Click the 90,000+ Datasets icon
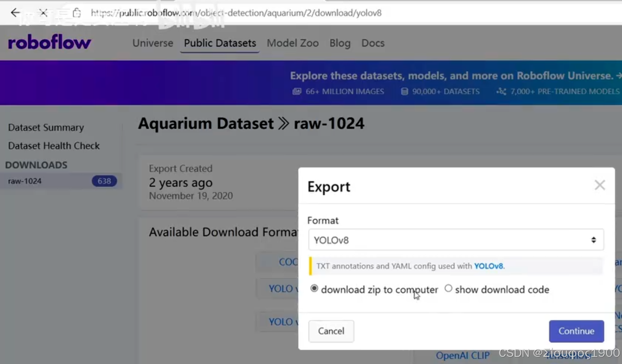The image size is (622, 364). 404,91
